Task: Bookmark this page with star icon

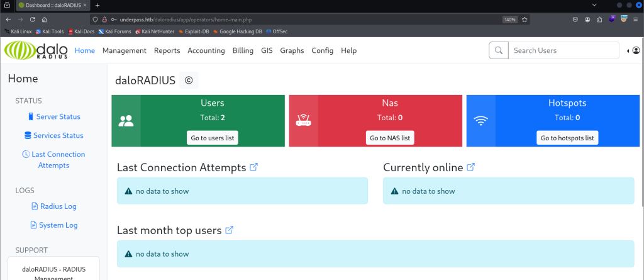Action: pyautogui.click(x=525, y=20)
